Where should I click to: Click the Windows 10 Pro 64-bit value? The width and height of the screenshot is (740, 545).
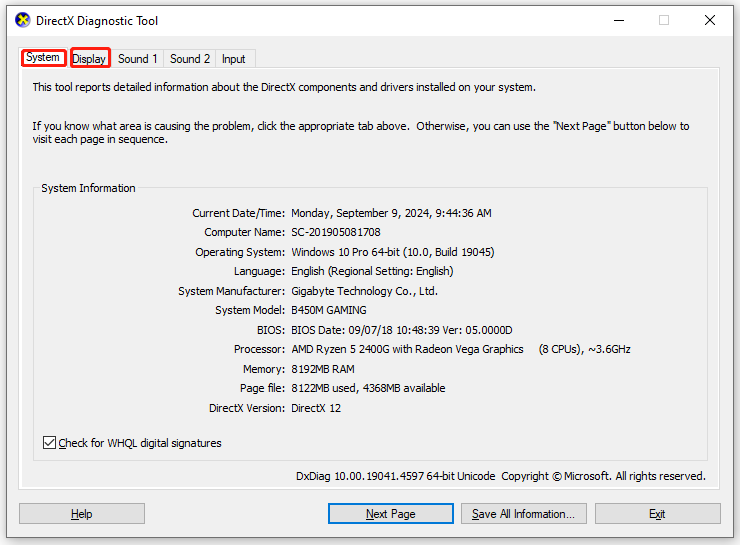pos(393,252)
